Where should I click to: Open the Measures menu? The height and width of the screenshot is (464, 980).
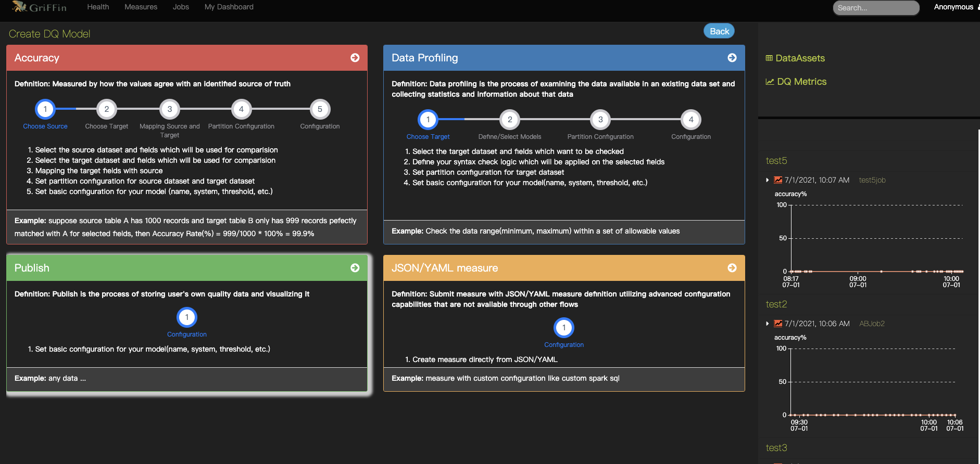[141, 7]
